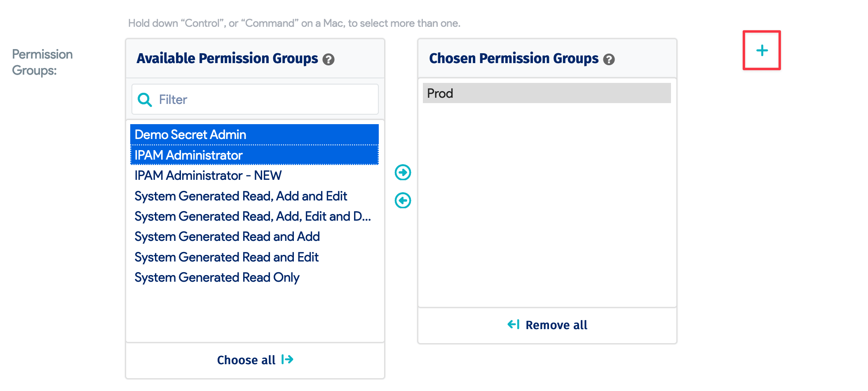
Task: Select System Generated Read Only
Action: [217, 278]
